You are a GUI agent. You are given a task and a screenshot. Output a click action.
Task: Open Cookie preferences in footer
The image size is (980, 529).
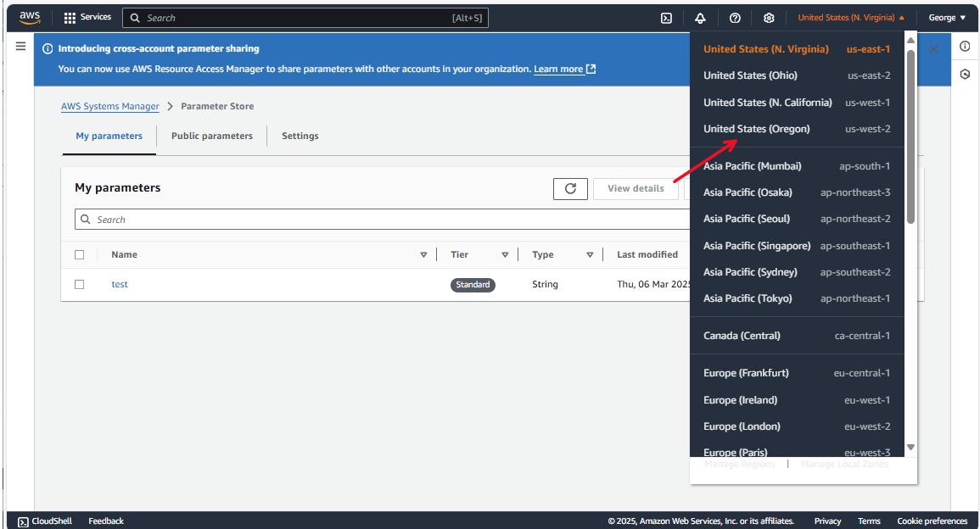coord(932,521)
